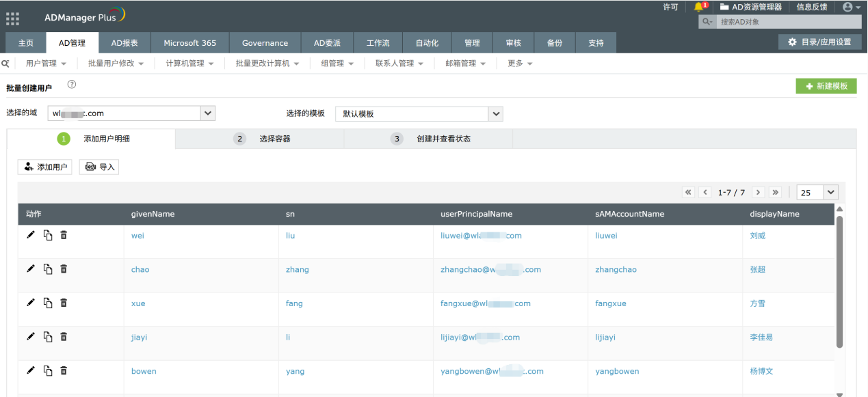This screenshot has height=397, width=868.
Task: Click the 添加用户 button
Action: tap(45, 167)
